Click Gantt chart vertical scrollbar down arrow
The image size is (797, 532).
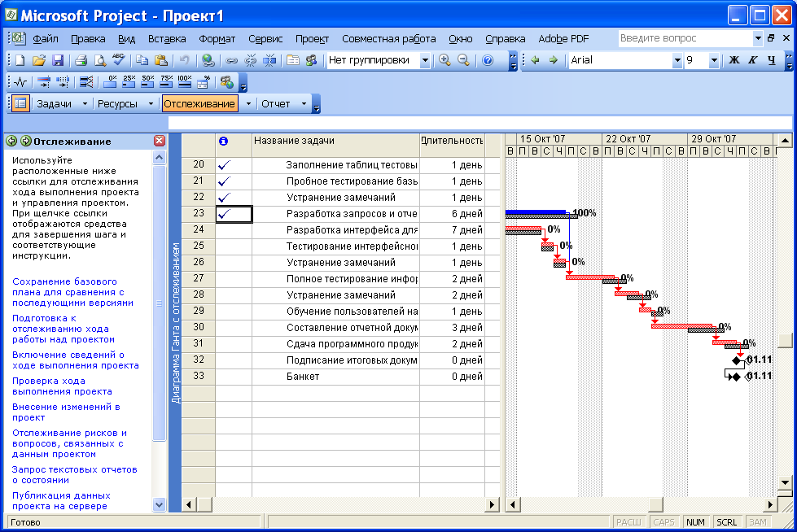[x=785, y=482]
